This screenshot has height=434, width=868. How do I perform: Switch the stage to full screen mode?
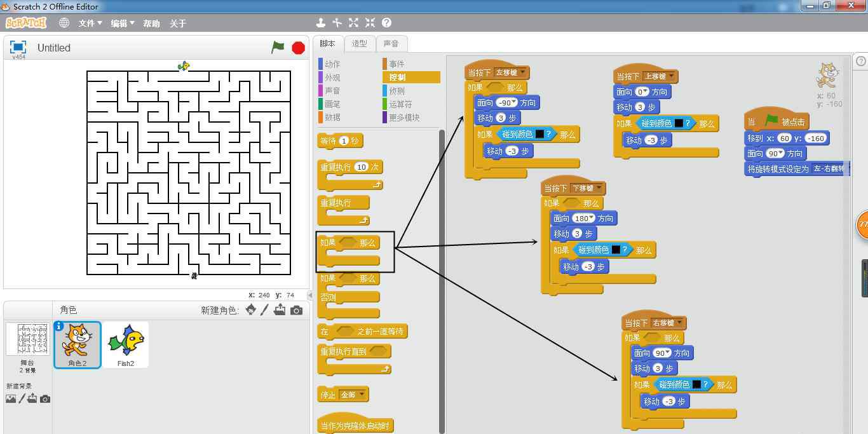coord(18,47)
